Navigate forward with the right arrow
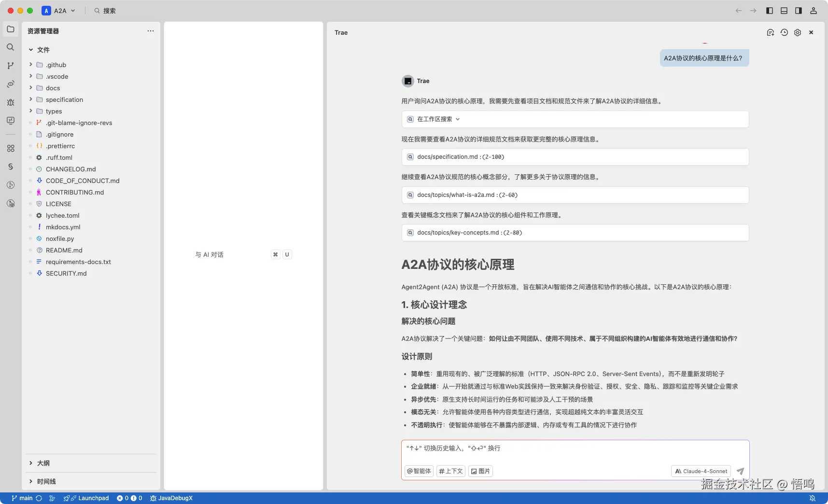 click(x=753, y=11)
